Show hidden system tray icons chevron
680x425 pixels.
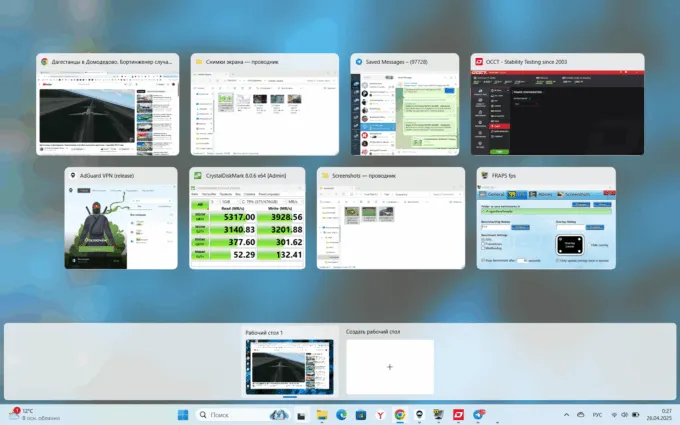pos(567,414)
